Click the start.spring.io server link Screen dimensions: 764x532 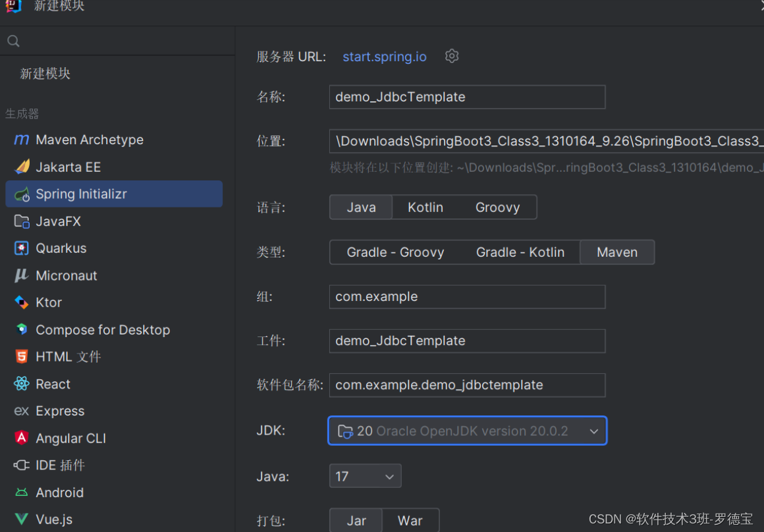pyautogui.click(x=385, y=57)
